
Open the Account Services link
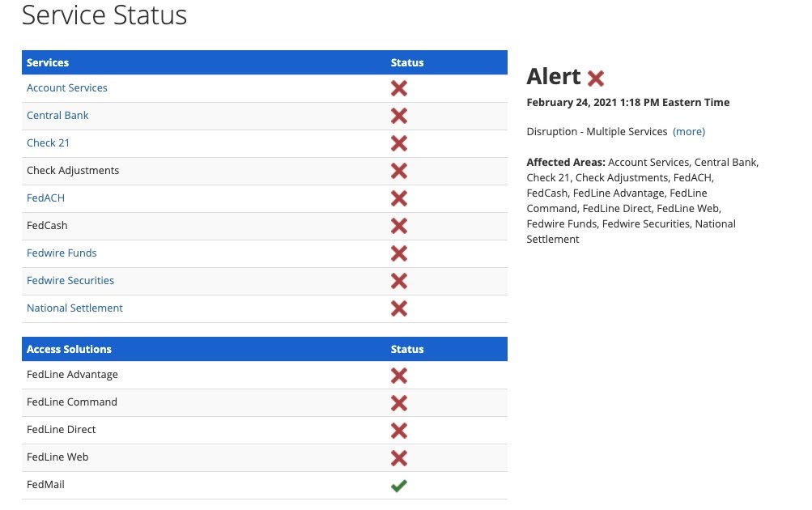coord(67,88)
